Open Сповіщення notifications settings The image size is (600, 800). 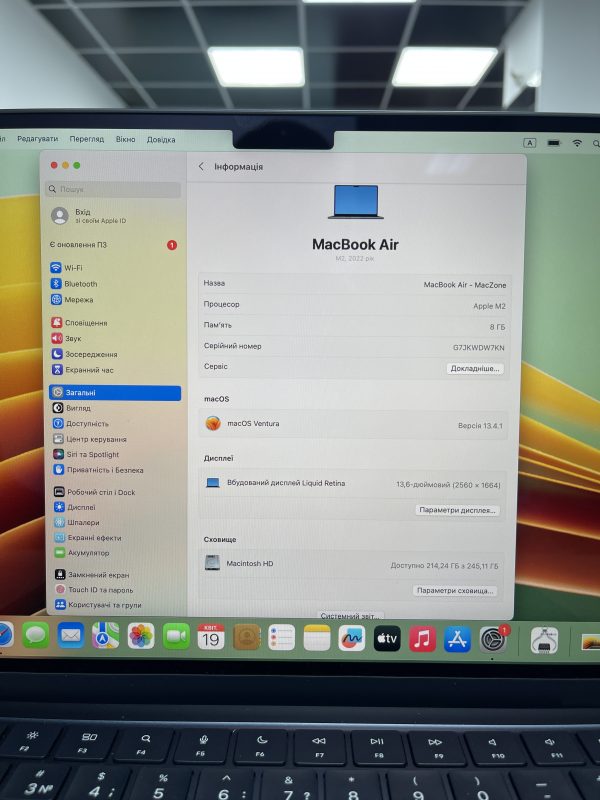point(79,323)
